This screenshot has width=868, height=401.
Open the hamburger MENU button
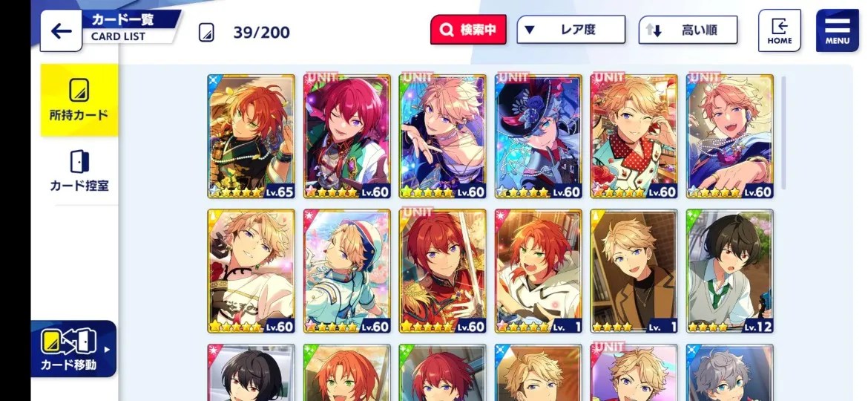[x=838, y=30]
